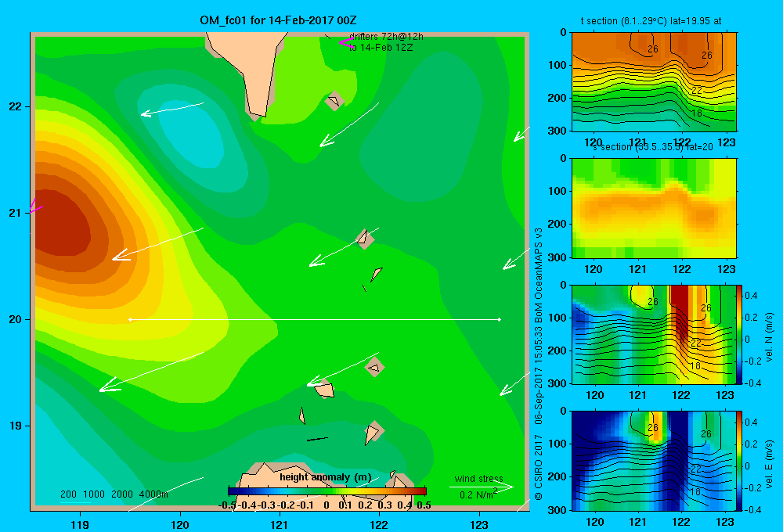Click the '18' contour label in temperature section
This screenshot has height=532, width=783.
coord(697,113)
